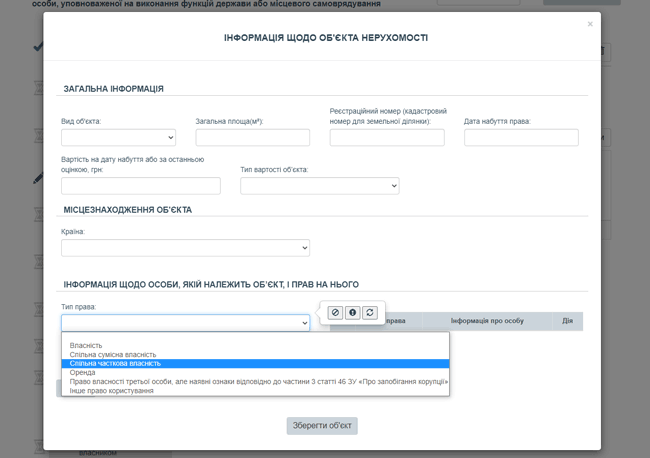
Task: Open the 'Вид об'єкта' dropdown
Action: click(118, 138)
